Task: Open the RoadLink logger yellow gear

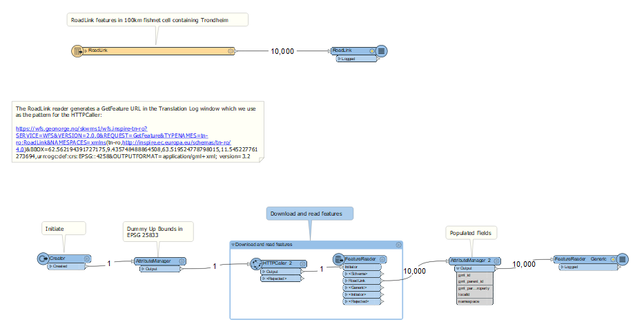Action: (x=371, y=51)
